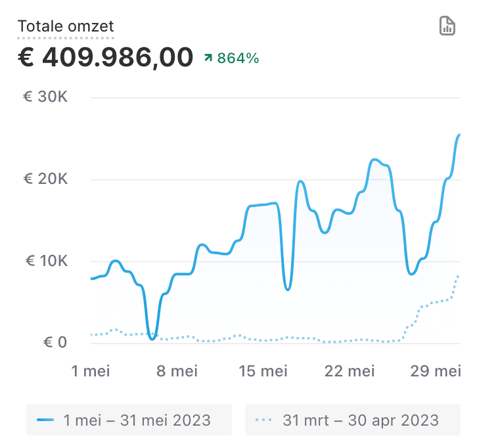Click the solid blue line legend marker
This screenshot has width=477, height=448.
pos(45,420)
